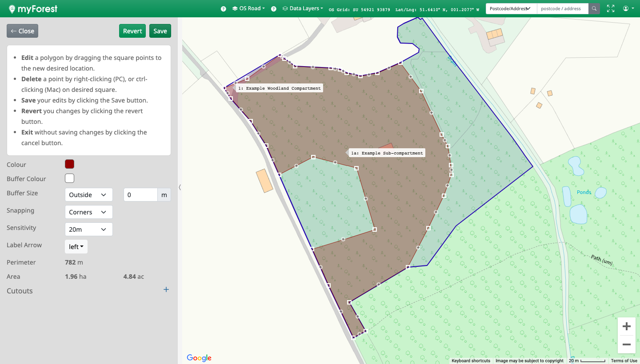
Task: Add a cutout with plus icon
Action: click(x=166, y=290)
